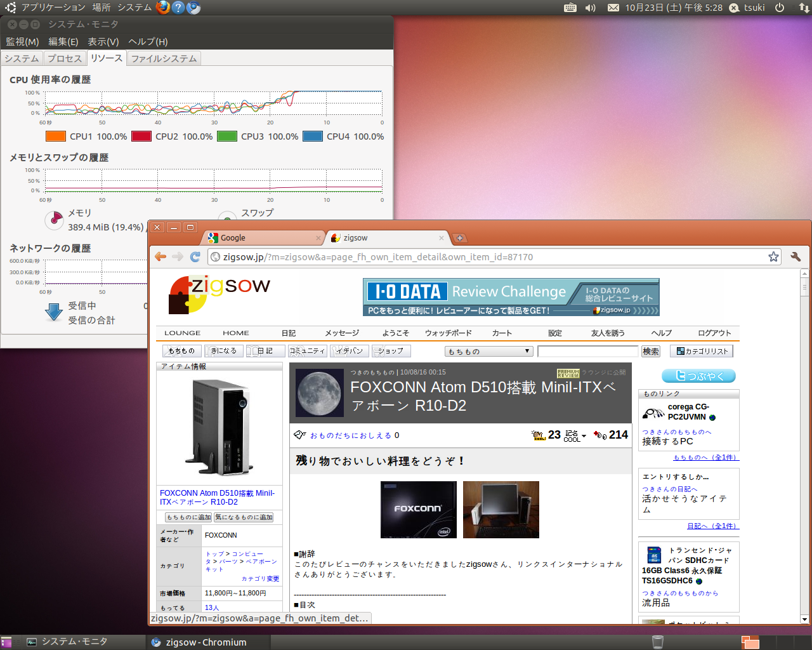The height and width of the screenshot is (650, 812).
Task: Open the help icon in top panel
Action: [x=178, y=8]
